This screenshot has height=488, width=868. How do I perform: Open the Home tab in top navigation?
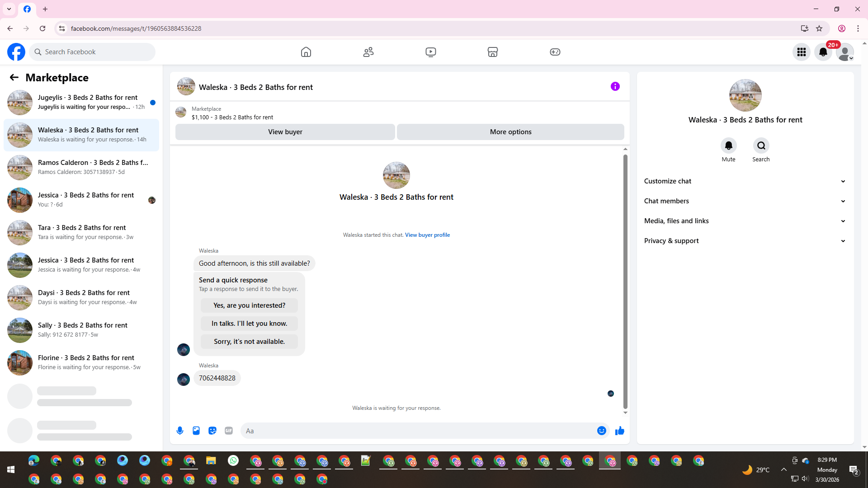[306, 52]
